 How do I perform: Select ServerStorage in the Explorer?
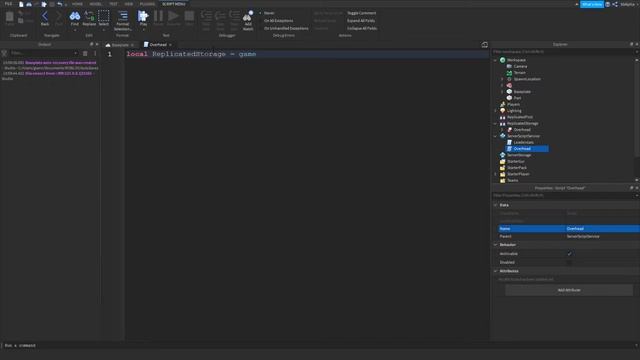point(519,155)
